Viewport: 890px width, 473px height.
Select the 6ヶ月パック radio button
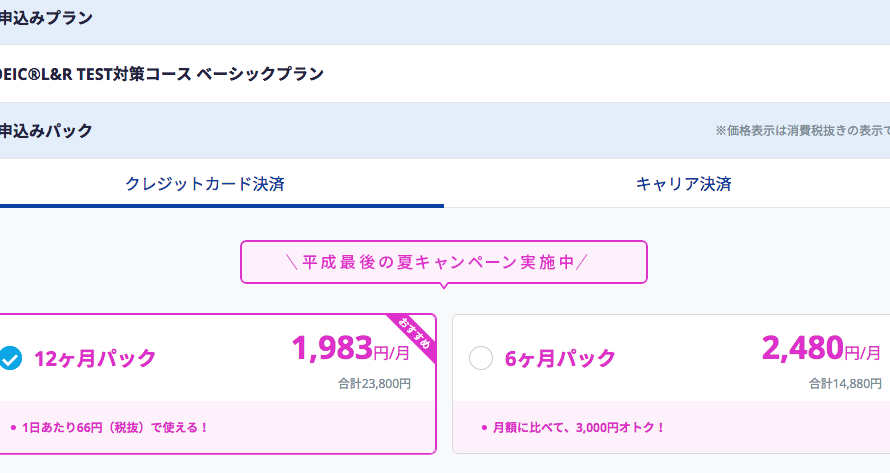coord(481,358)
